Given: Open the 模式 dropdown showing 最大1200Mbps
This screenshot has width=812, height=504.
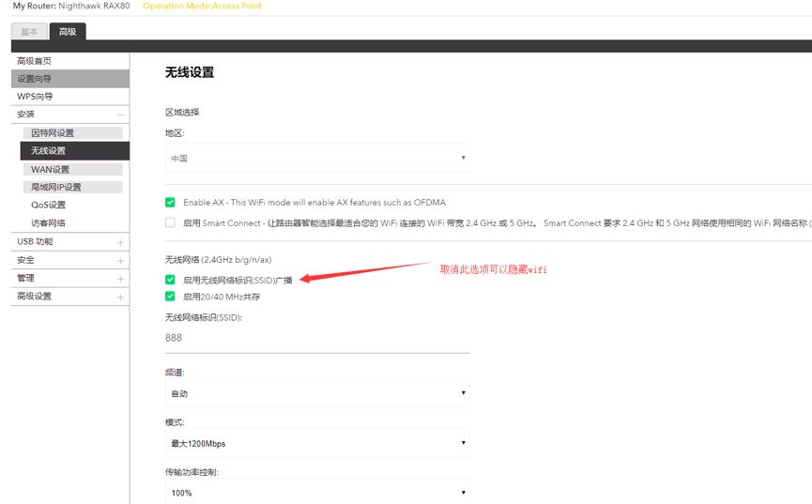Looking at the screenshot, I should (317, 443).
